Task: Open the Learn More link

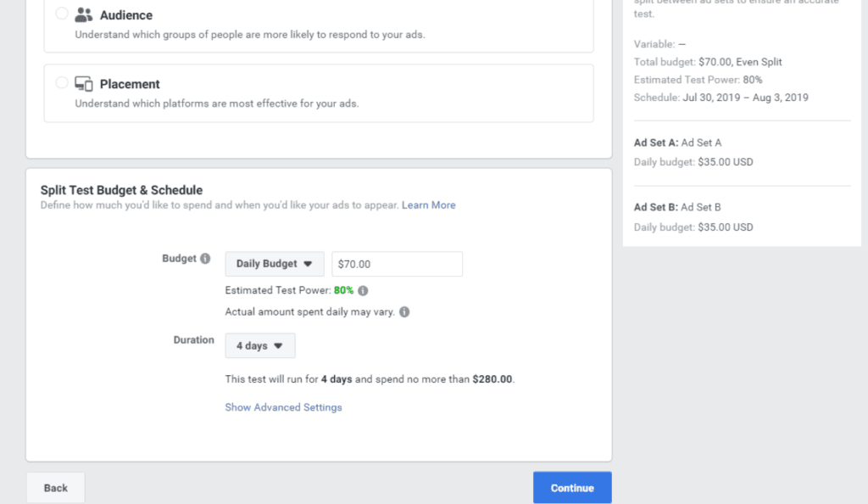Action: coord(428,205)
